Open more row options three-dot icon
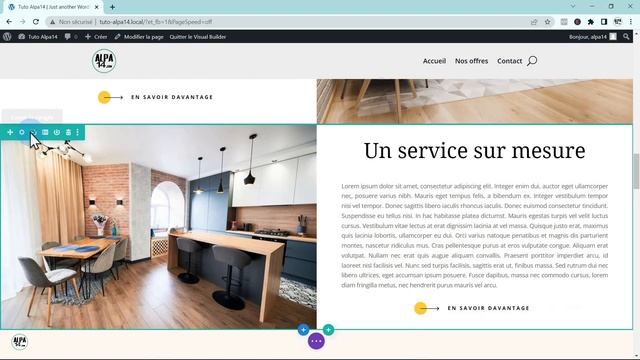The height and width of the screenshot is (360, 640). 78,132
